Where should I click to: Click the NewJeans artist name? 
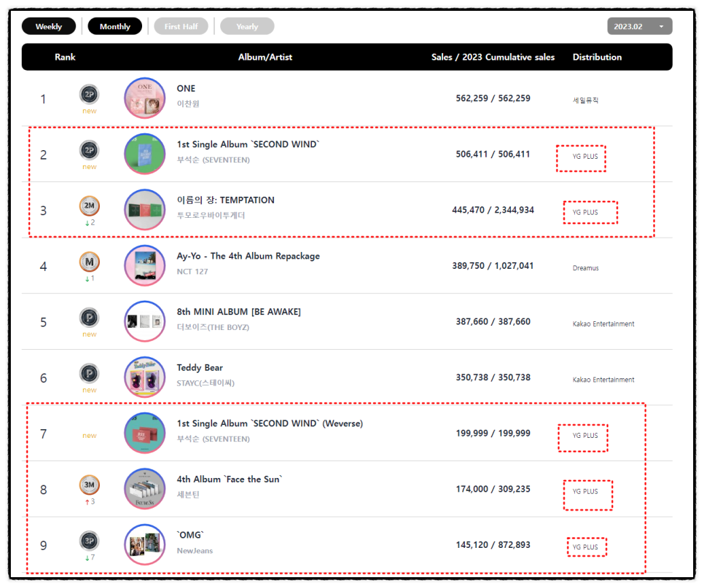tap(195, 551)
